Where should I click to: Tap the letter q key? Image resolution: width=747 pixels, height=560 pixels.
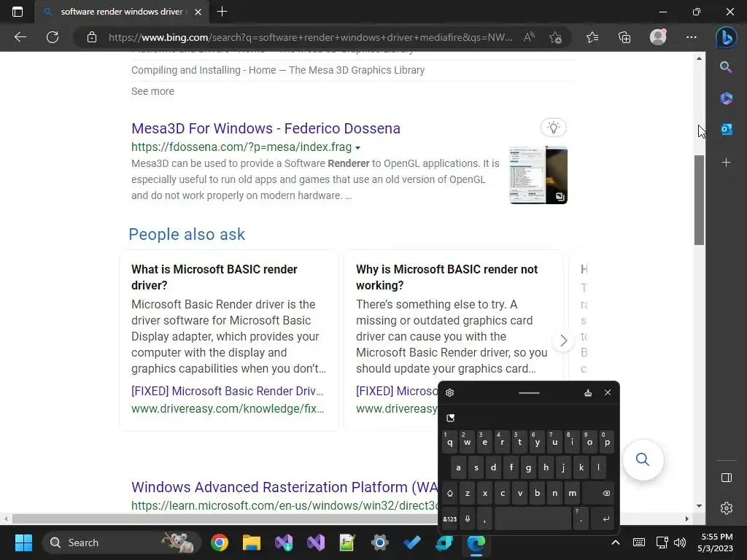(x=449, y=442)
